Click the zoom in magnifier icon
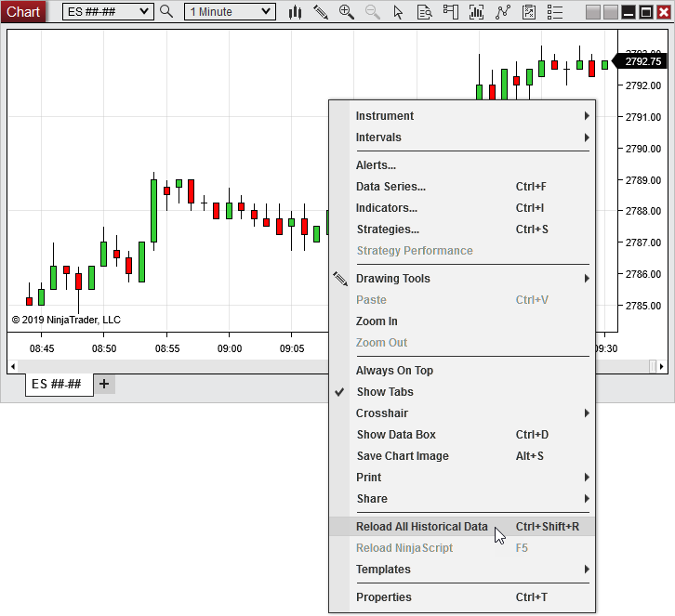675x616 pixels. [347, 12]
